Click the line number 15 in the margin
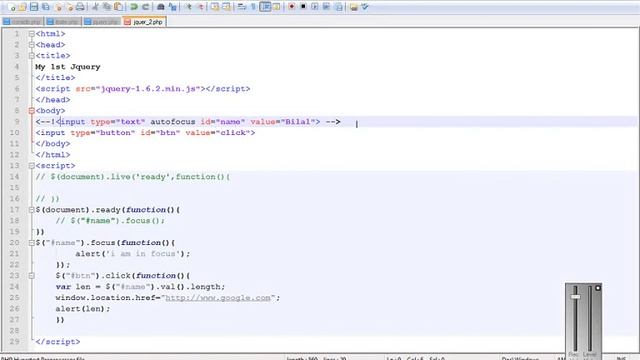 pos(15,188)
